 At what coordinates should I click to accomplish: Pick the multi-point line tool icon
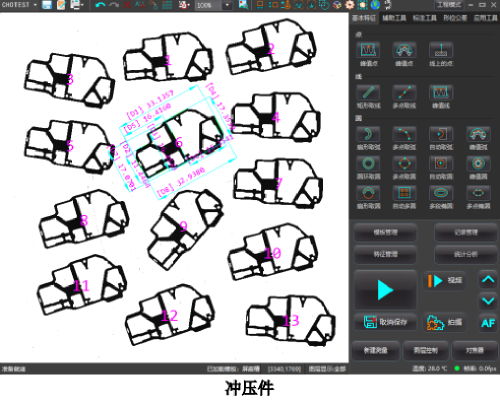coord(404,97)
